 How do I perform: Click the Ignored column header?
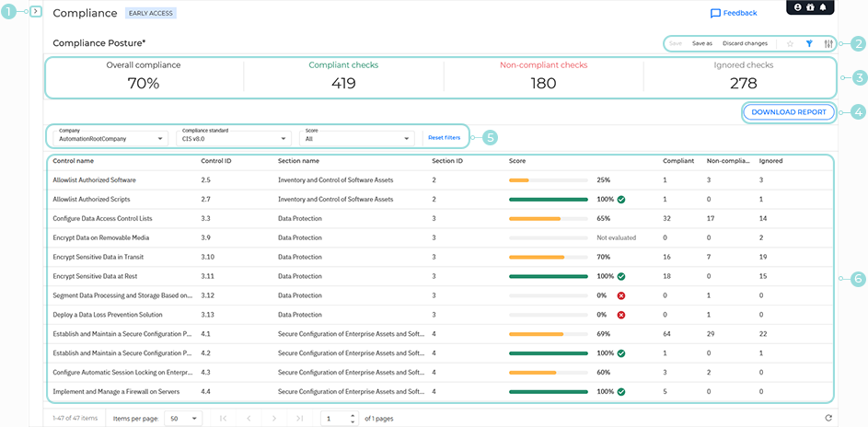click(x=770, y=161)
